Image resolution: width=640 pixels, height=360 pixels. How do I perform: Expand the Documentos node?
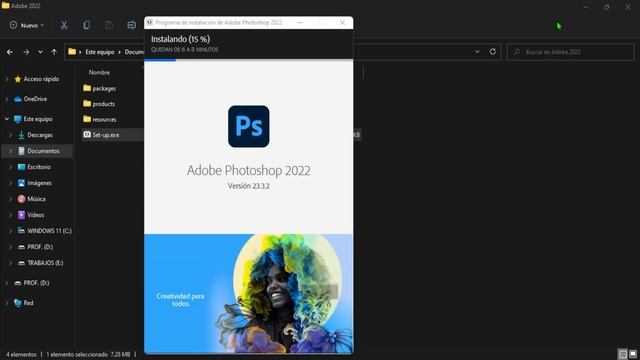(x=11, y=151)
